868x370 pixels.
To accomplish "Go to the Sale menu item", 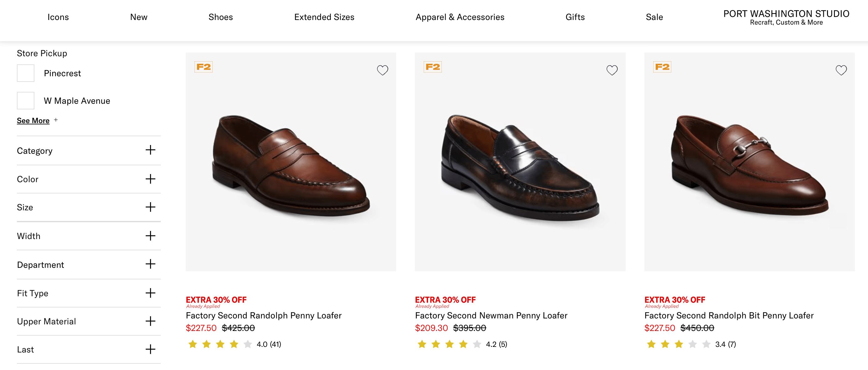I will [x=654, y=17].
